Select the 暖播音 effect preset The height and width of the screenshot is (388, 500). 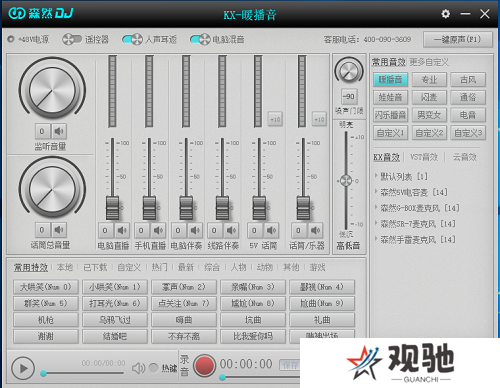point(390,80)
